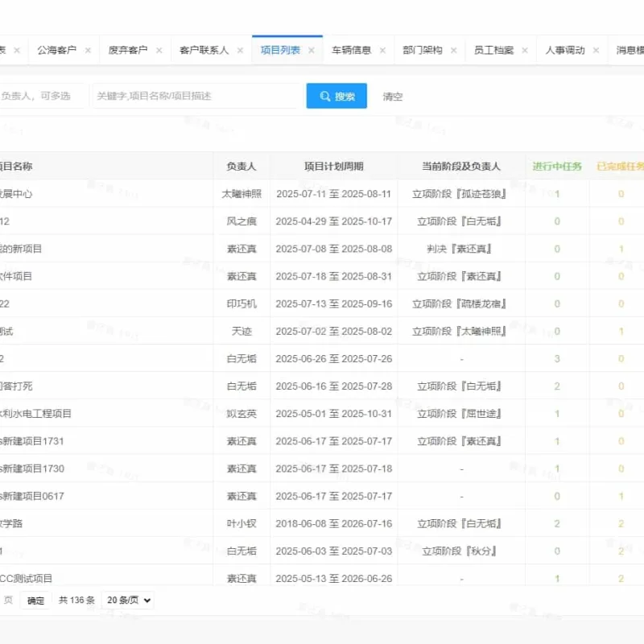Open the 20 条/页 page size dropdown
The width and height of the screenshot is (644, 644).
[128, 600]
